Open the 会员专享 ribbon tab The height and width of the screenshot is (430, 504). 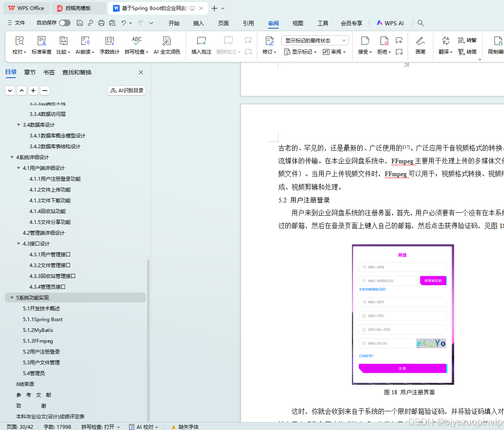click(x=352, y=23)
